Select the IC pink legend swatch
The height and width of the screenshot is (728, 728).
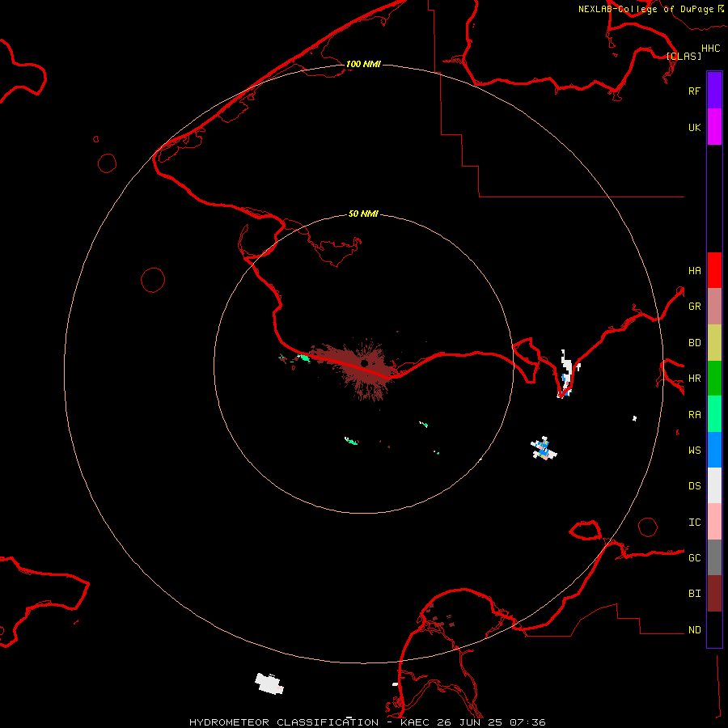click(714, 522)
